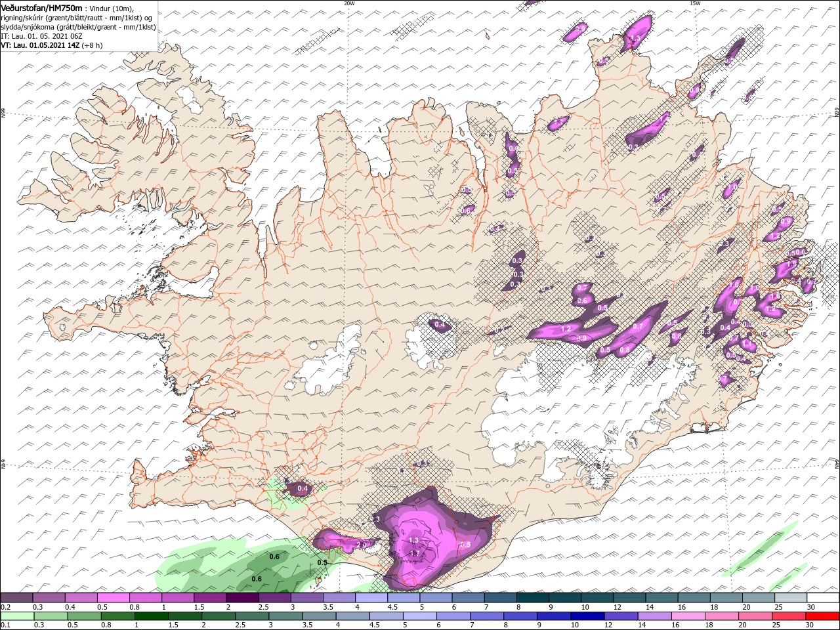Pick the blue-violet 12 rain legend swatch
The height and width of the screenshot is (630, 840).
(621, 616)
